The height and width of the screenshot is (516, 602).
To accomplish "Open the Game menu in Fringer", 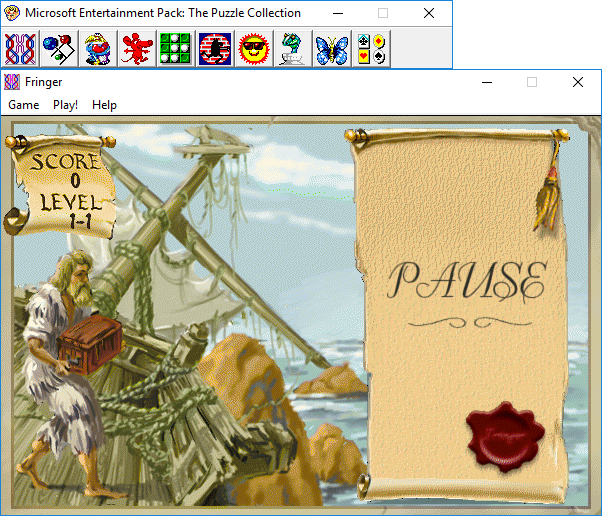I will click(x=24, y=105).
